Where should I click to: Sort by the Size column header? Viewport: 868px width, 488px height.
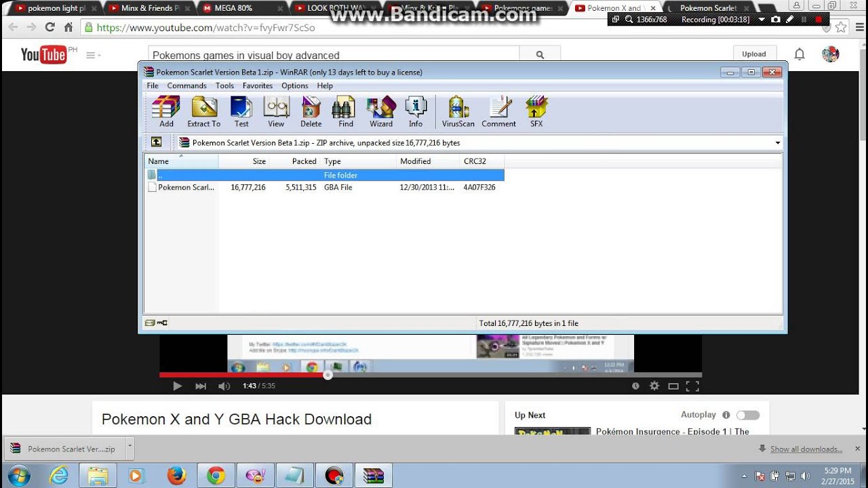point(243,161)
